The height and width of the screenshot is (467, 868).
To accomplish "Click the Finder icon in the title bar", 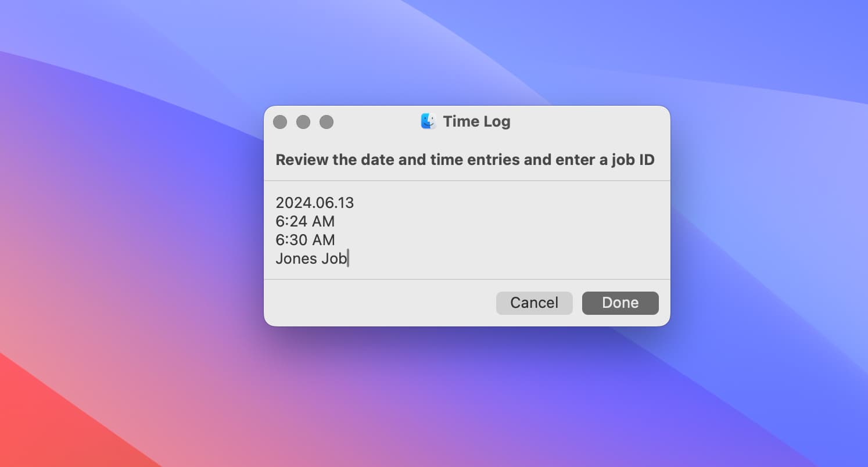I will tap(428, 121).
